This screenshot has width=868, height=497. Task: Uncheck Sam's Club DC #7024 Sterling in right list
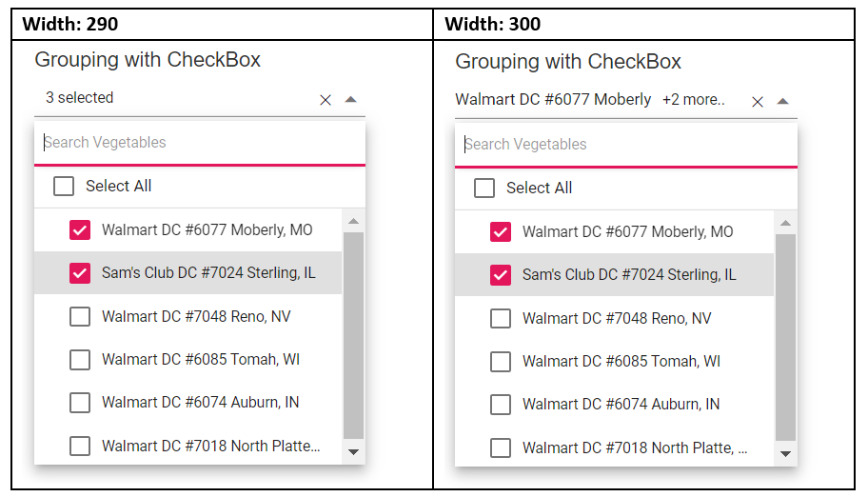tap(501, 275)
